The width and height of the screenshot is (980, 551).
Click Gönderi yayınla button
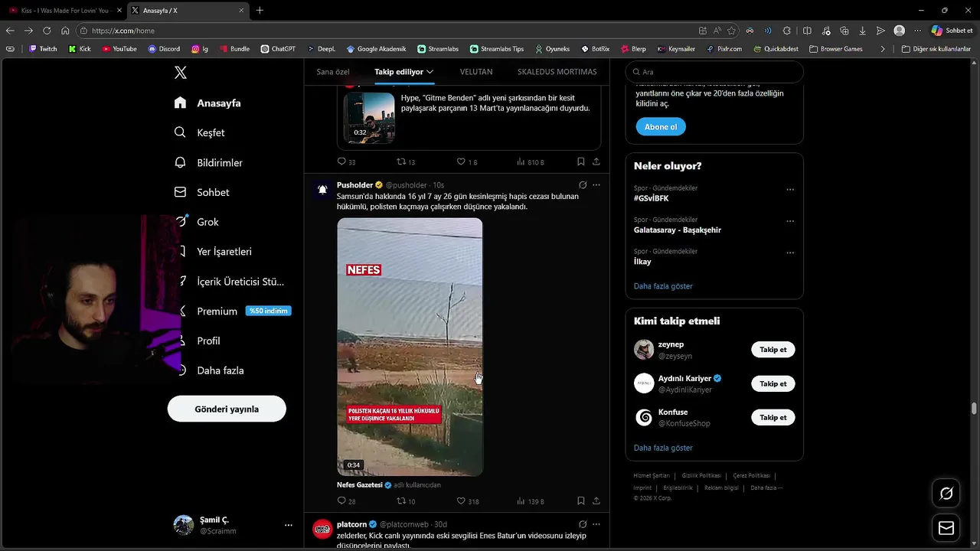[x=227, y=409]
